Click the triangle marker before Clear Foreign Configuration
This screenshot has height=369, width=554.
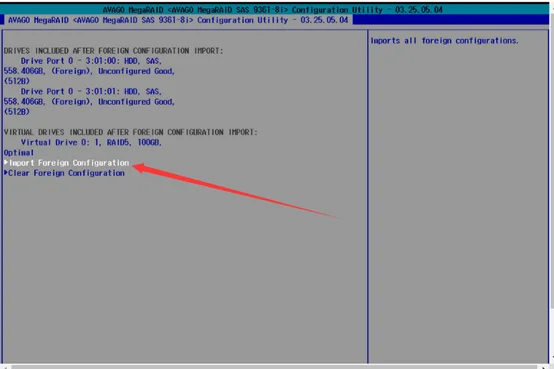pyautogui.click(x=6, y=173)
